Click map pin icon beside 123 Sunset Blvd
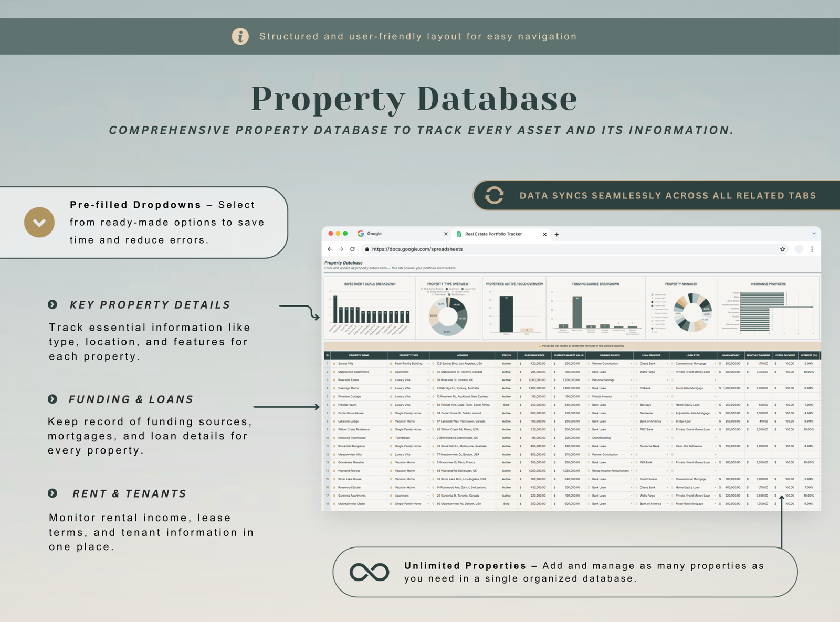This screenshot has width=840, height=622. (433, 363)
